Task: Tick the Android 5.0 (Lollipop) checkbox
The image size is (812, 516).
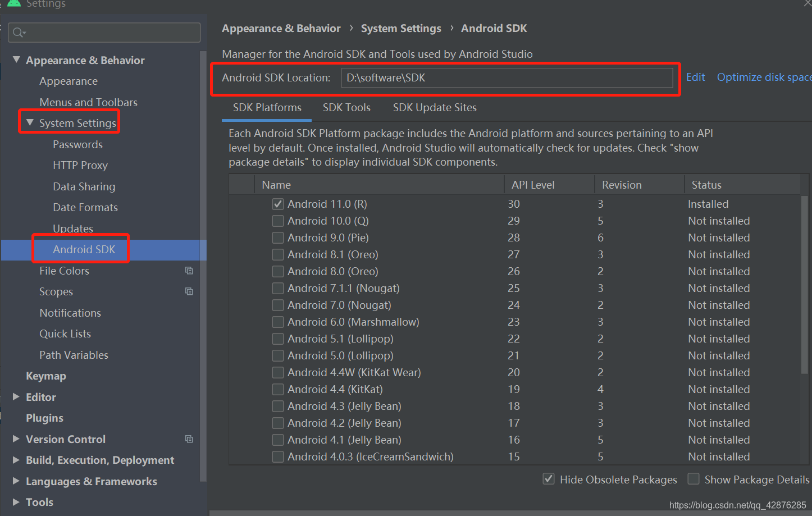Action: 278,355
